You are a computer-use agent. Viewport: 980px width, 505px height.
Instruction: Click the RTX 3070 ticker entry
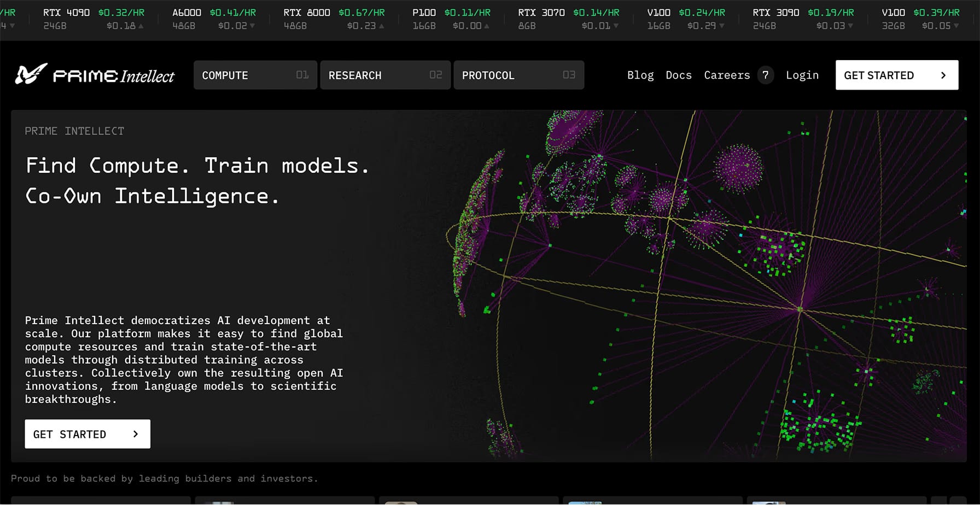point(569,19)
